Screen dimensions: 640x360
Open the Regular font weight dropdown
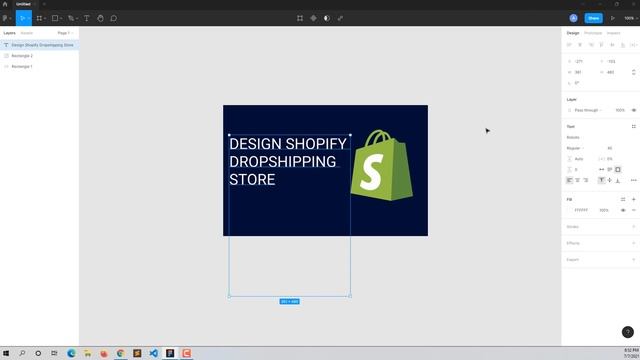576,148
